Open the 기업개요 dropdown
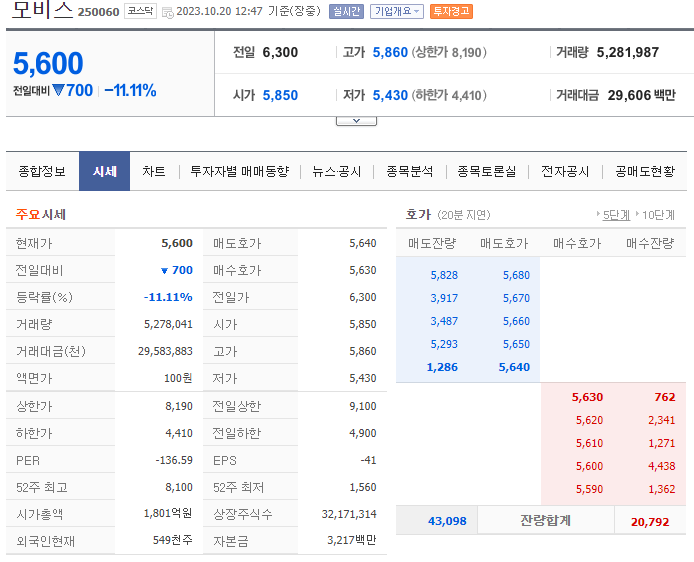694x562 pixels. pyautogui.click(x=397, y=11)
